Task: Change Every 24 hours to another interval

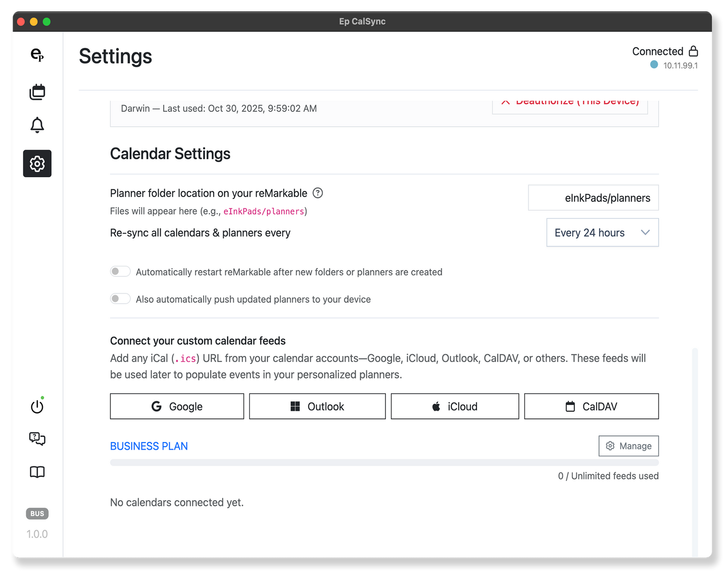Action: (602, 232)
